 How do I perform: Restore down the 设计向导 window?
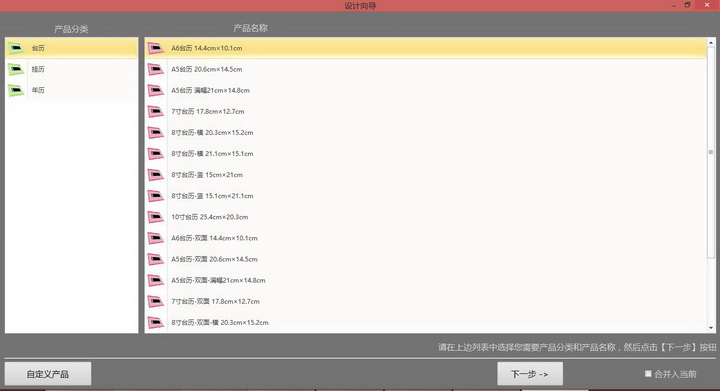tap(687, 5)
